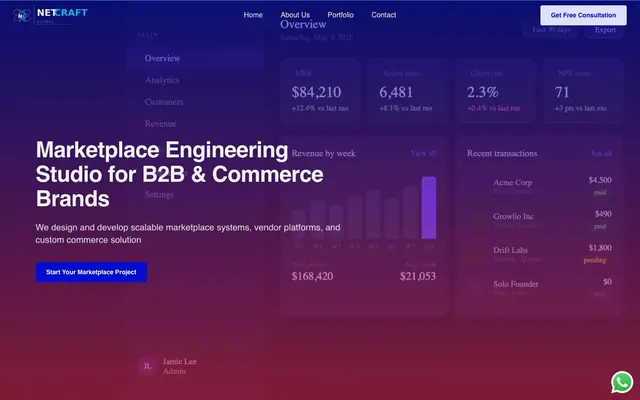Click the NetCraft logo
Image resolution: width=640 pixels, height=400 pixels.
[x=51, y=16]
